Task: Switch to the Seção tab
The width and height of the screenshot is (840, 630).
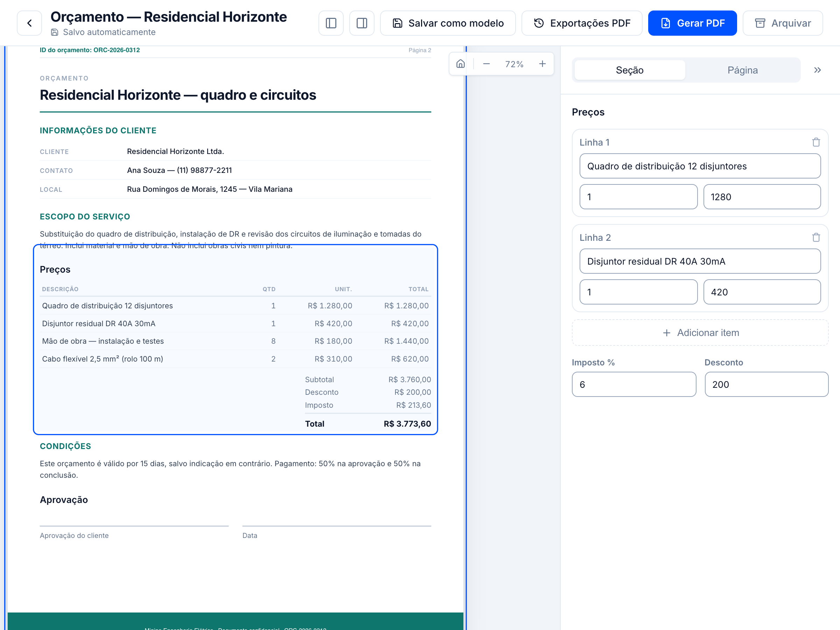Action: click(630, 70)
